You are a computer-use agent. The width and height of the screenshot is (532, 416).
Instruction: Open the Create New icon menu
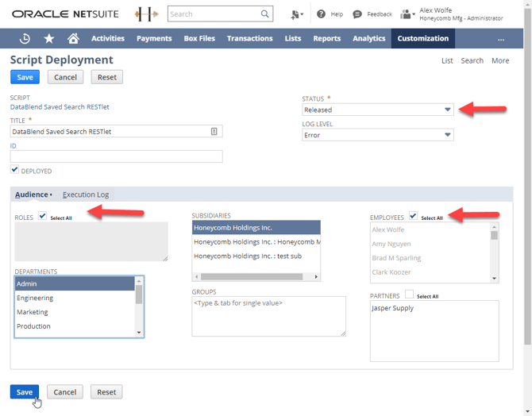tap(296, 13)
